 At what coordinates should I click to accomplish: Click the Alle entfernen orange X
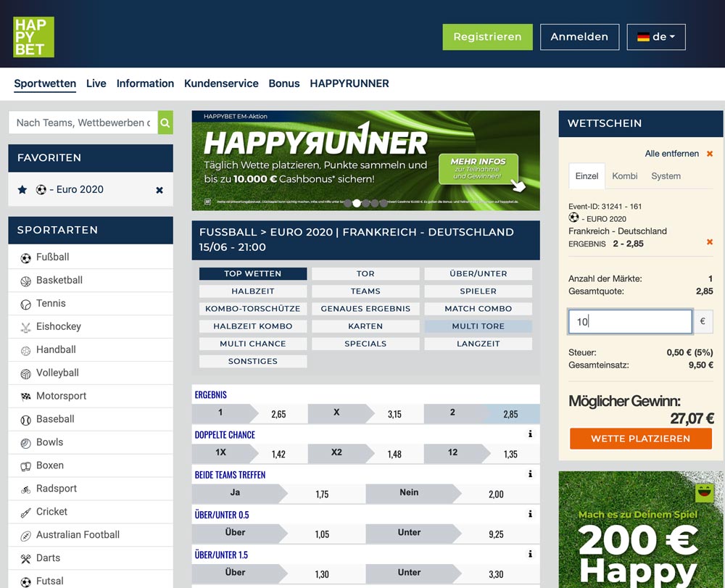tap(710, 154)
